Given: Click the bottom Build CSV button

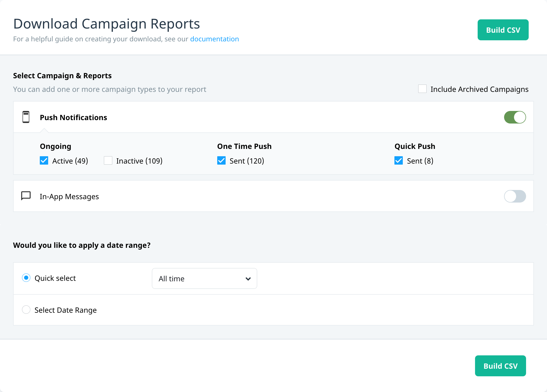Looking at the screenshot, I should [500, 366].
